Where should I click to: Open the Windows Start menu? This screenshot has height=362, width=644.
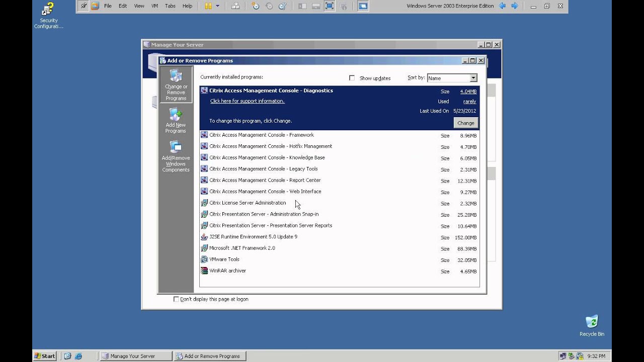tap(45, 356)
